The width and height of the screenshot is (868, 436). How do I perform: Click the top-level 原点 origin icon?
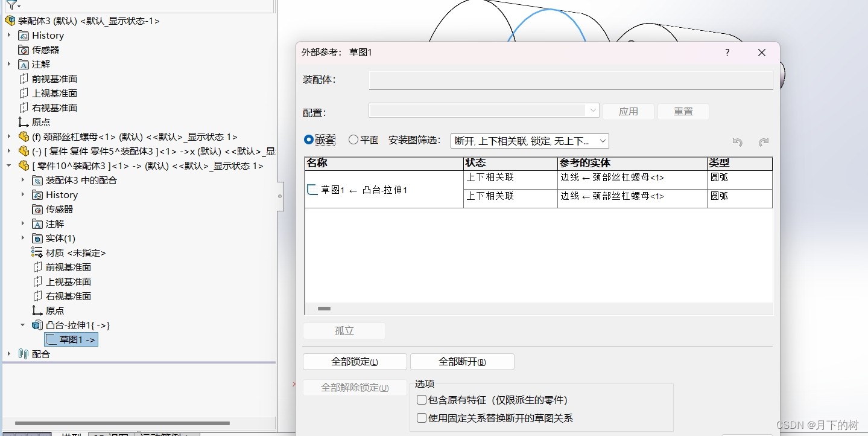(24, 122)
